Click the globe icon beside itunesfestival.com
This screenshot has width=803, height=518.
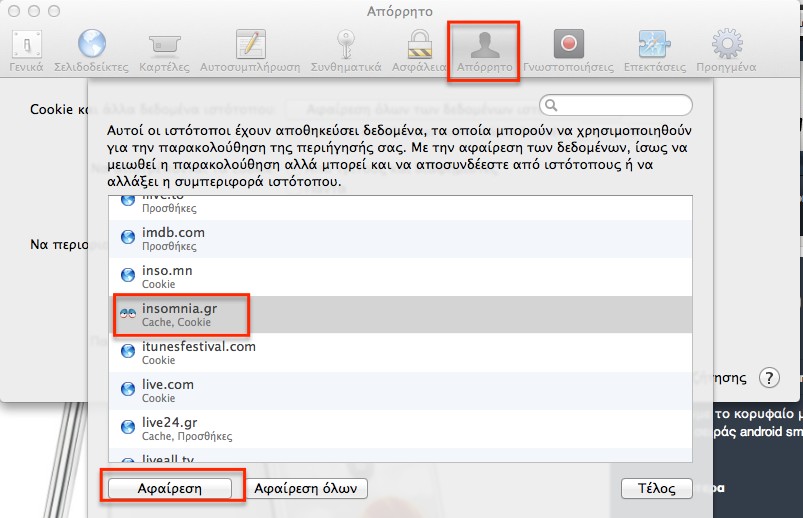pyautogui.click(x=128, y=351)
